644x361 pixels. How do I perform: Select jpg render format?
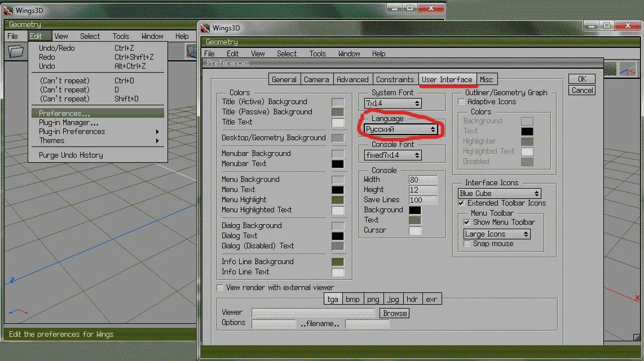tap(393, 299)
